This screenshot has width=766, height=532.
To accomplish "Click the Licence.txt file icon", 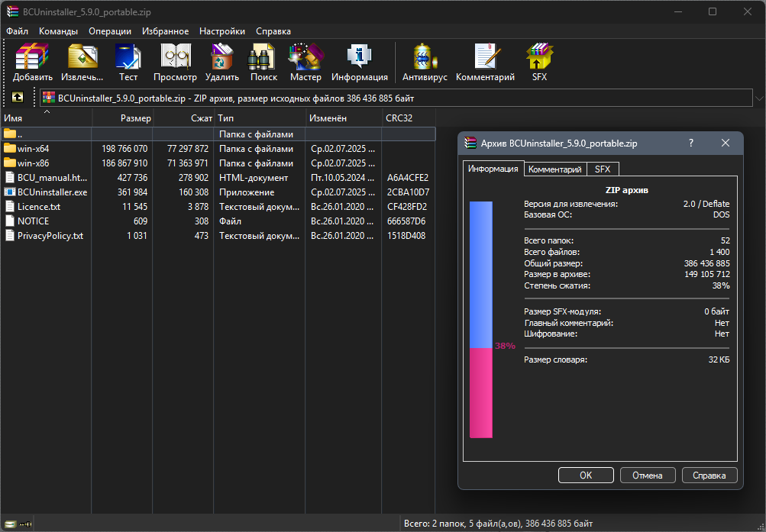I will pos(10,206).
